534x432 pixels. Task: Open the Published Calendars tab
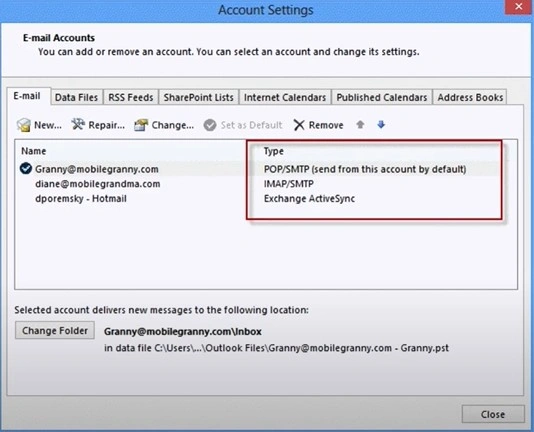tap(382, 97)
